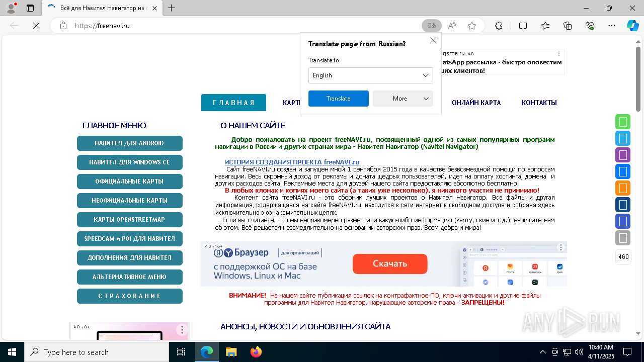The image size is (644, 362).
Task: Open the ОНЛАЙН КАРТА tab
Action: tap(476, 103)
